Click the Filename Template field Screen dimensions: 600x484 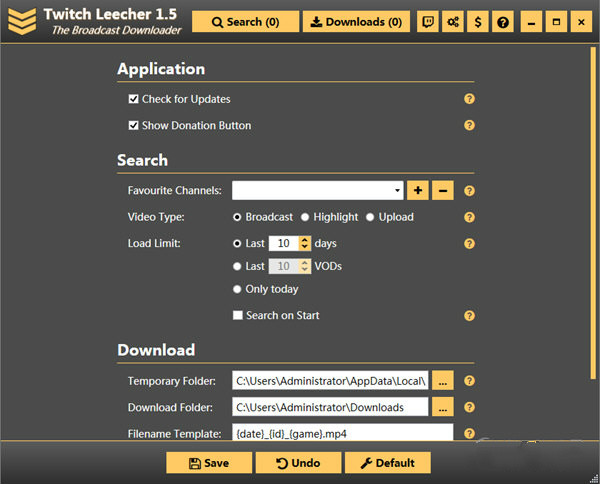342,432
